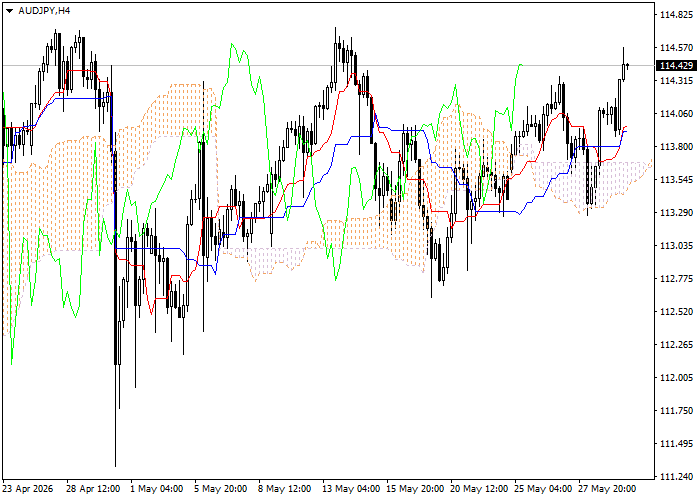Open the chart dropdown triangle beside AUDJPY,H4

pos(9,11)
